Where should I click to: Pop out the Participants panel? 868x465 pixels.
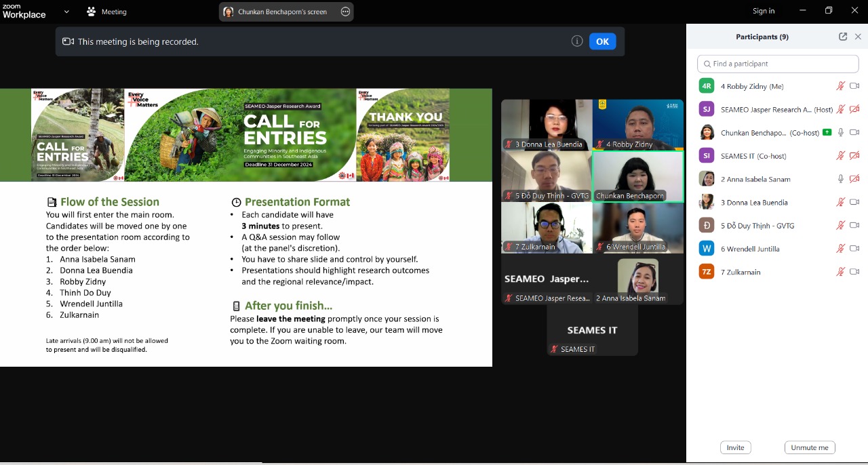843,37
